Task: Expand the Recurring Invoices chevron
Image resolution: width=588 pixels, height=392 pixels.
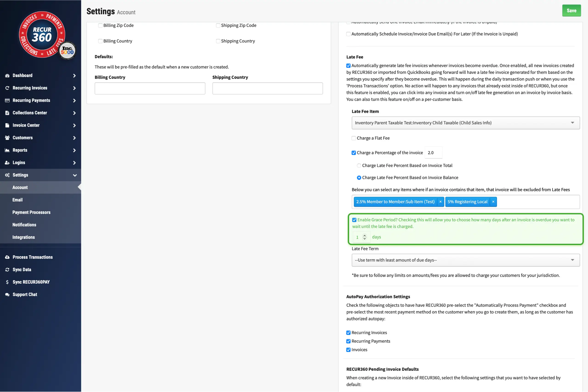Action: [74, 88]
